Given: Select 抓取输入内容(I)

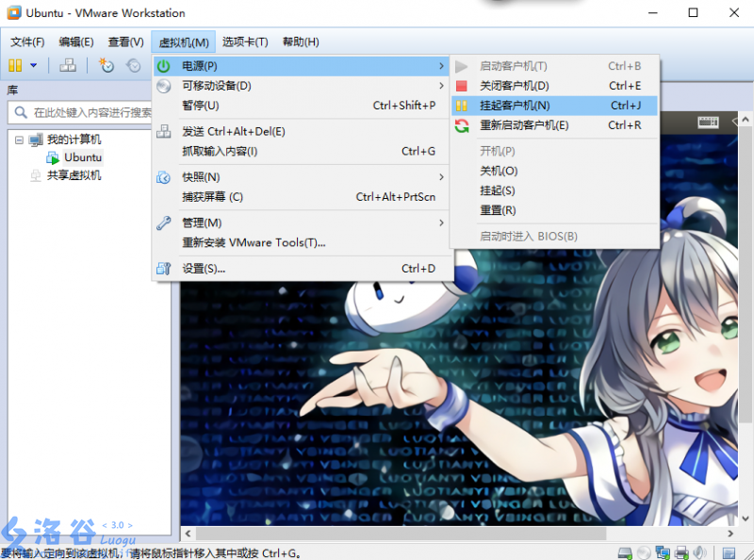Looking at the screenshot, I should point(303,151).
